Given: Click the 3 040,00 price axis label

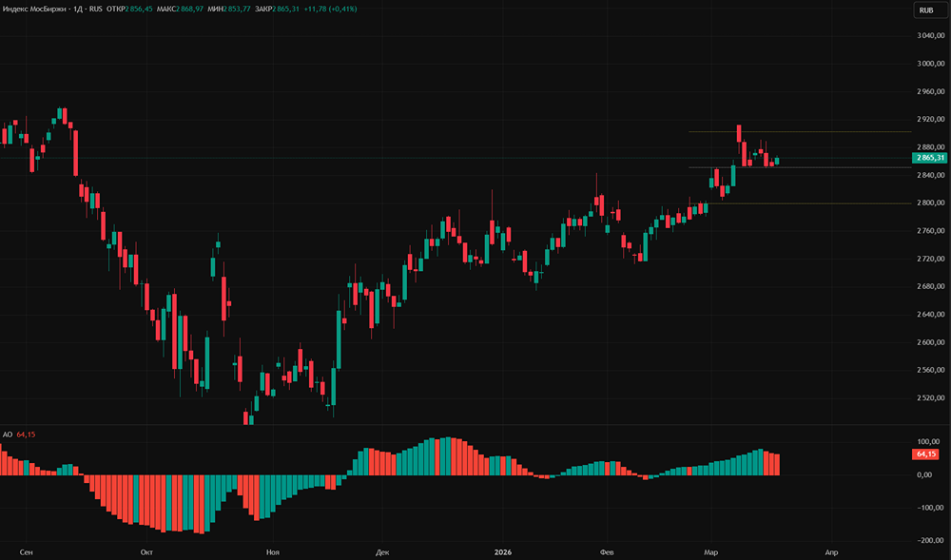Looking at the screenshot, I should (x=930, y=36).
